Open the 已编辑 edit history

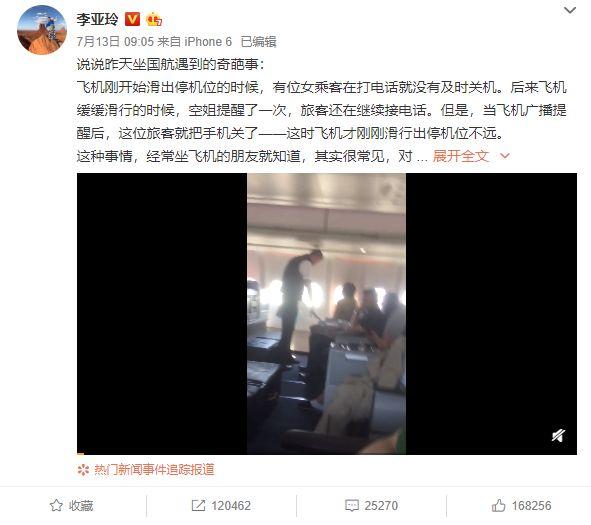point(259,41)
